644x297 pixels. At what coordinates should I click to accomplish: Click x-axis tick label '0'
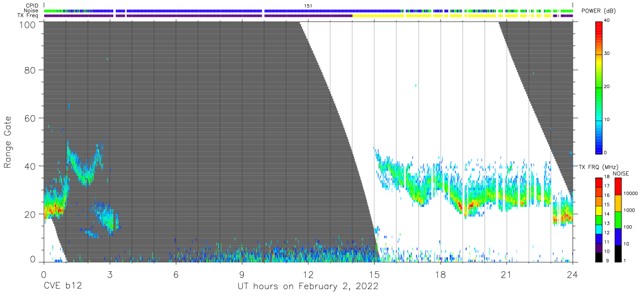[44, 274]
